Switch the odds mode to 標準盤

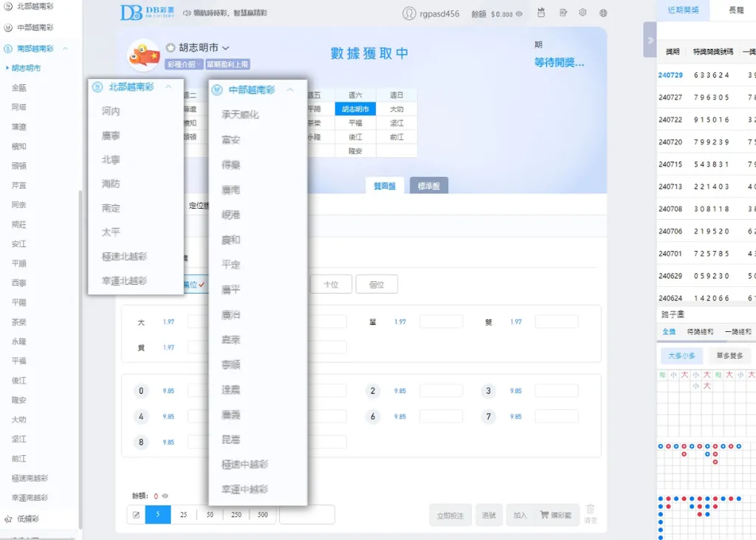pyautogui.click(x=428, y=186)
